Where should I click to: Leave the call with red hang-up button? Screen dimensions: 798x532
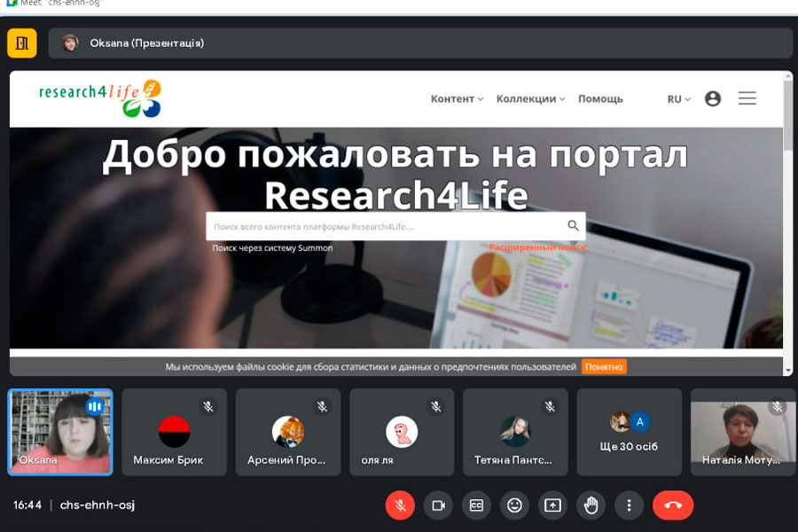(x=673, y=505)
